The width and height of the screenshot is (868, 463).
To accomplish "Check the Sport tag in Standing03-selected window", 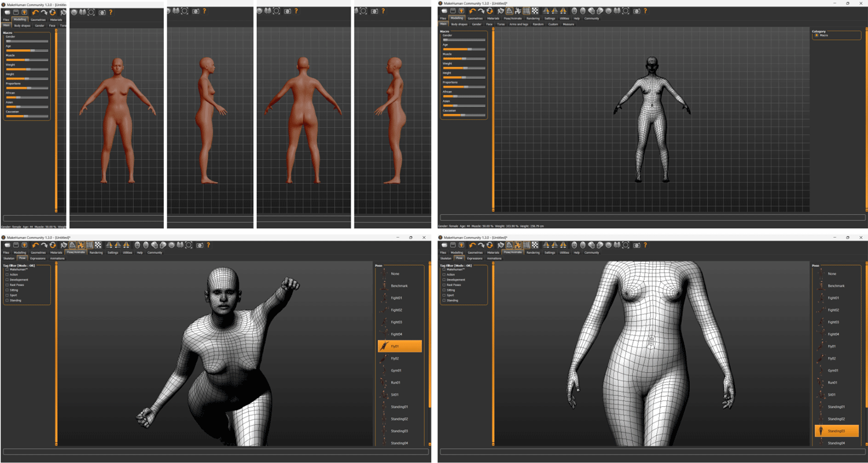I will pyautogui.click(x=444, y=295).
